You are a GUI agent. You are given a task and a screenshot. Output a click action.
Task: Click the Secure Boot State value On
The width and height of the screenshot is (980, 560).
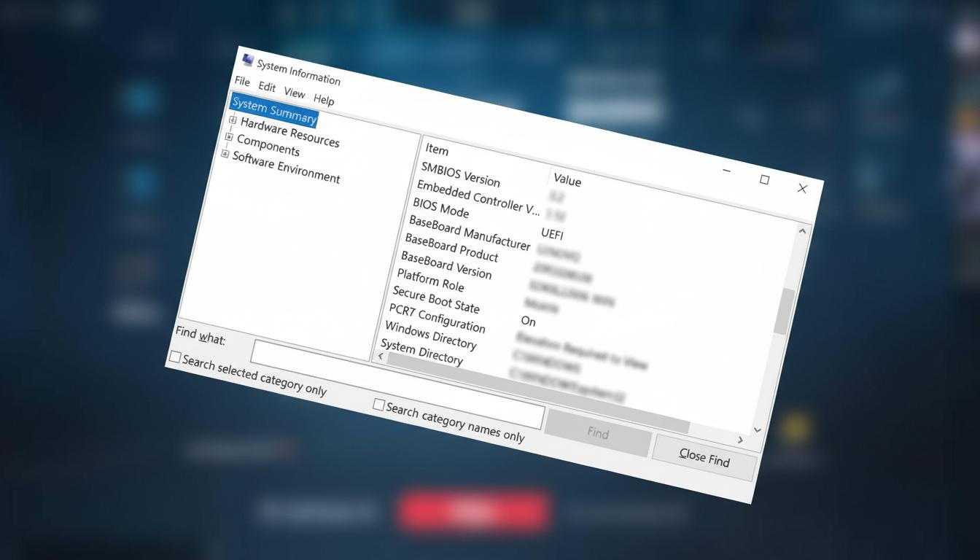pos(528,321)
